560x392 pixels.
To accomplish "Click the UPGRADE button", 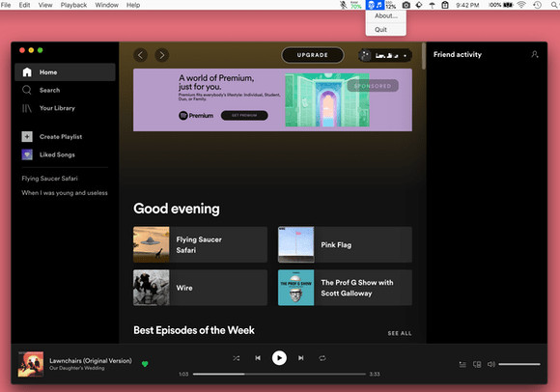I will tap(313, 55).
